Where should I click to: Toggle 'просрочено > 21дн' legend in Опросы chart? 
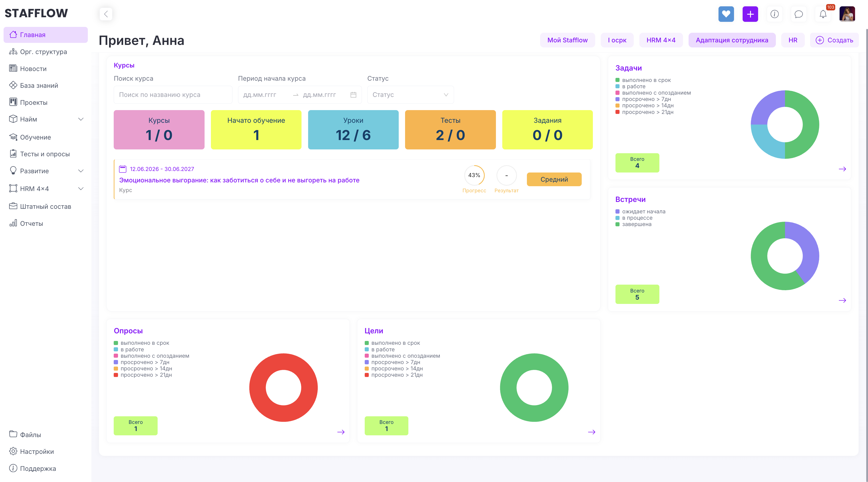click(x=143, y=375)
